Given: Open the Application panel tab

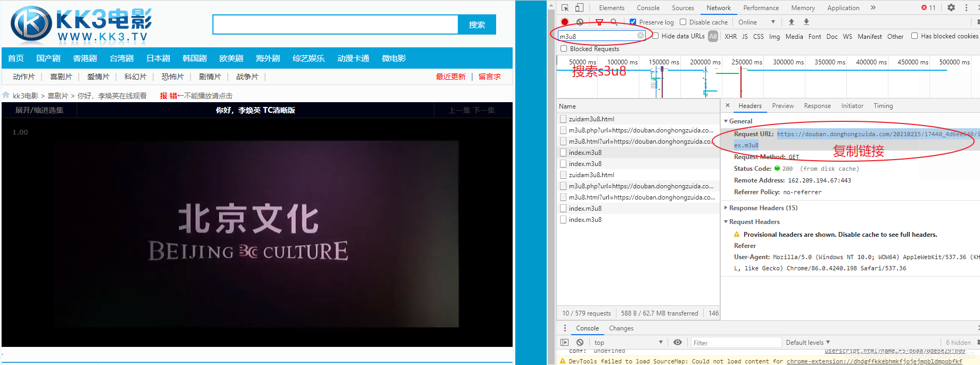Looking at the screenshot, I should coord(843,7).
